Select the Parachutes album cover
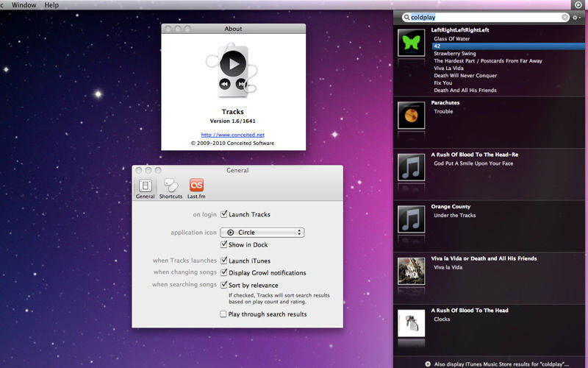588x368 pixels. (412, 116)
